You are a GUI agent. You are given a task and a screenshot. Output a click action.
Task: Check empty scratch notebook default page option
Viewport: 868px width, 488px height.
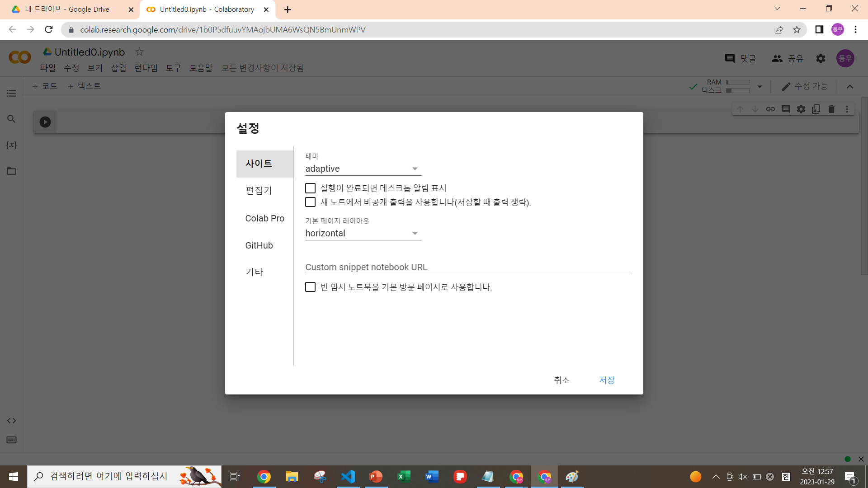click(310, 287)
